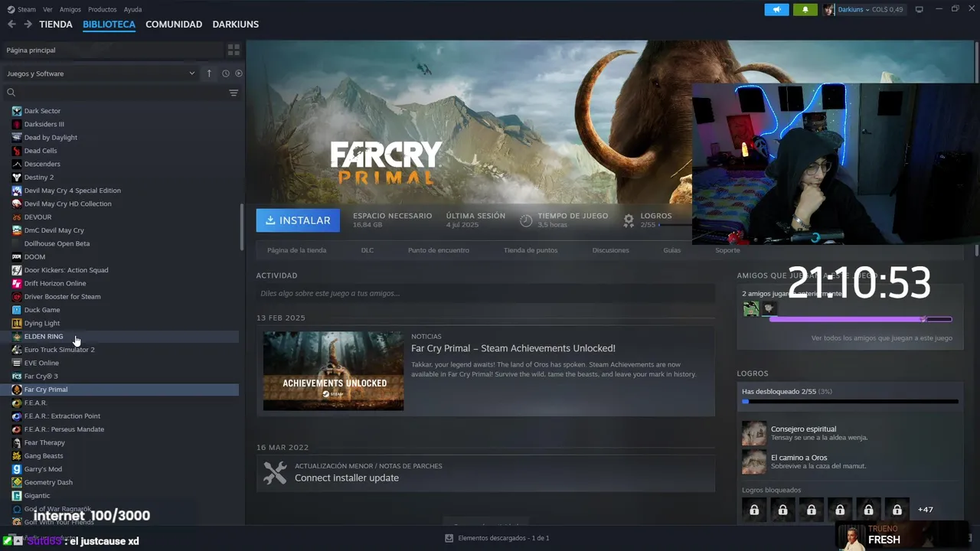This screenshot has height=551, width=980.
Task: Open the Productos menu
Action: tap(102, 10)
